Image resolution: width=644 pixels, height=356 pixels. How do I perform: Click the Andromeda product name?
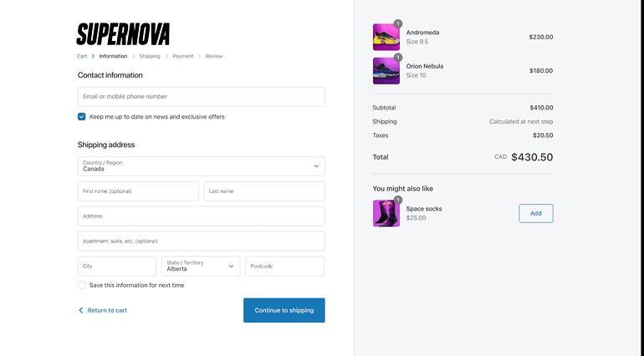(422, 33)
